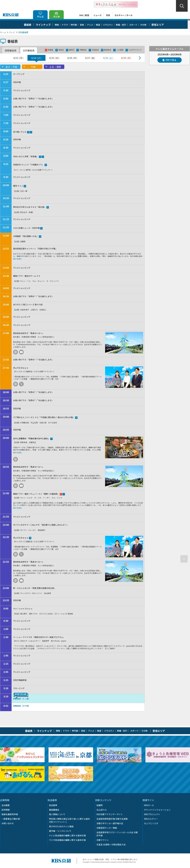Open X icon for 17:35 きょうとDays

tap(21, 384)
